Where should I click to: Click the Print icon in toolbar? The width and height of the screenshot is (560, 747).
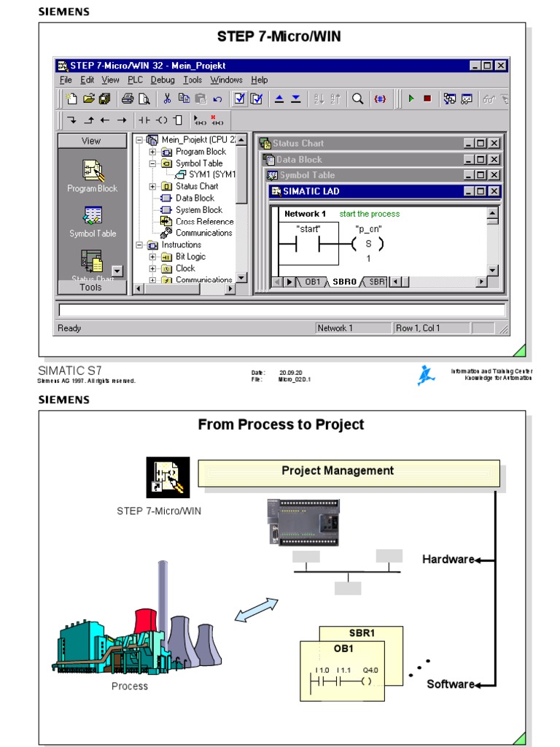click(127, 98)
